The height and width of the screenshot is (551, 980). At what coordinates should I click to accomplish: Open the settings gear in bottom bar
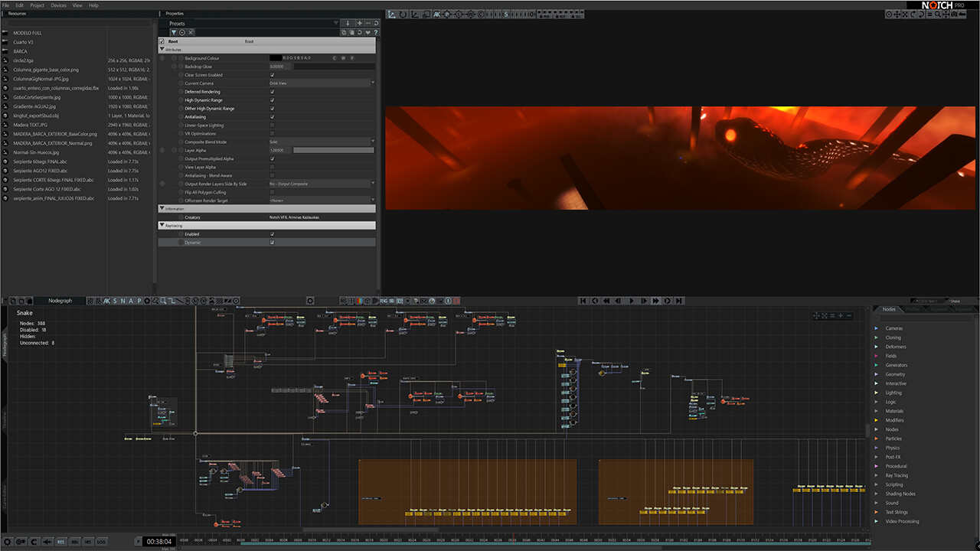tap(8, 542)
